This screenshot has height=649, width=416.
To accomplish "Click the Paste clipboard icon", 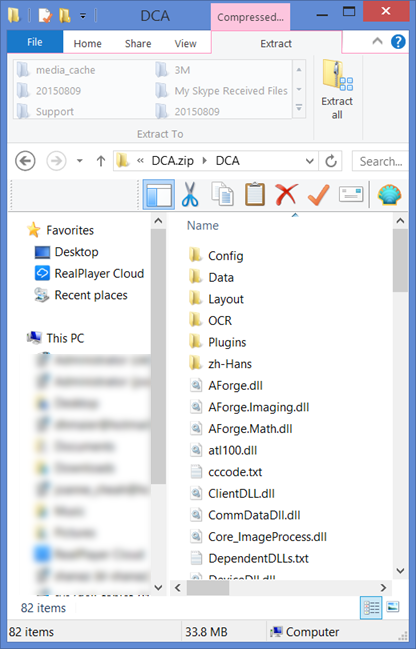I will 255,194.
